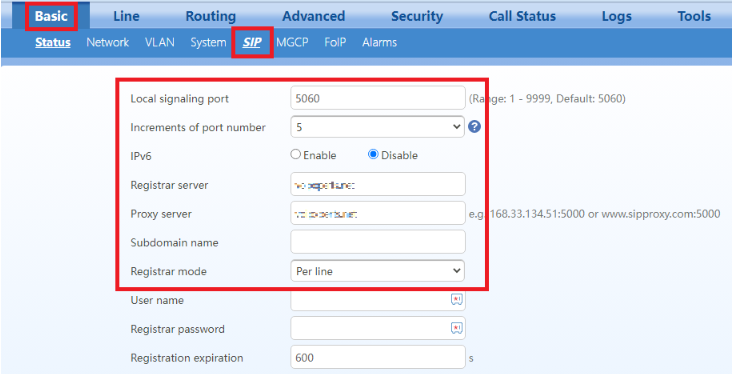Image resolution: width=732 pixels, height=374 pixels.
Task: Open the Increments of port number dropdown
Action: click(x=377, y=127)
